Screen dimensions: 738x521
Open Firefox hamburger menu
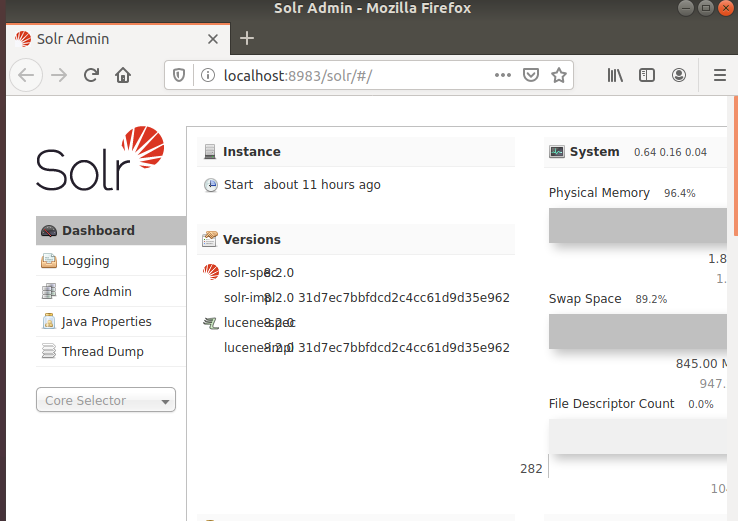pyautogui.click(x=719, y=75)
